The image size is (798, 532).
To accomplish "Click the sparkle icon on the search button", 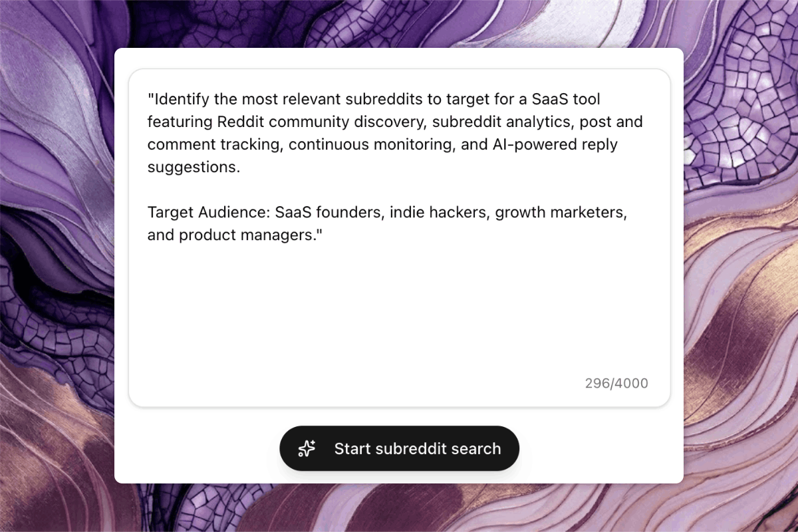I will pos(307,449).
